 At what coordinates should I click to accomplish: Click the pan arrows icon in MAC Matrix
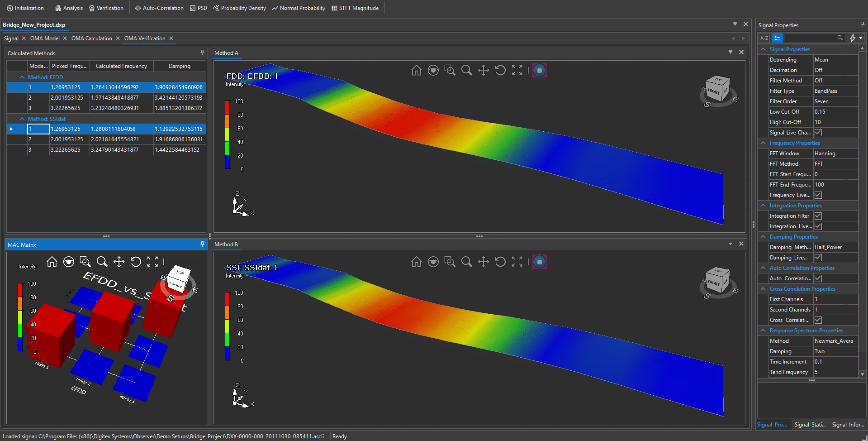119,262
